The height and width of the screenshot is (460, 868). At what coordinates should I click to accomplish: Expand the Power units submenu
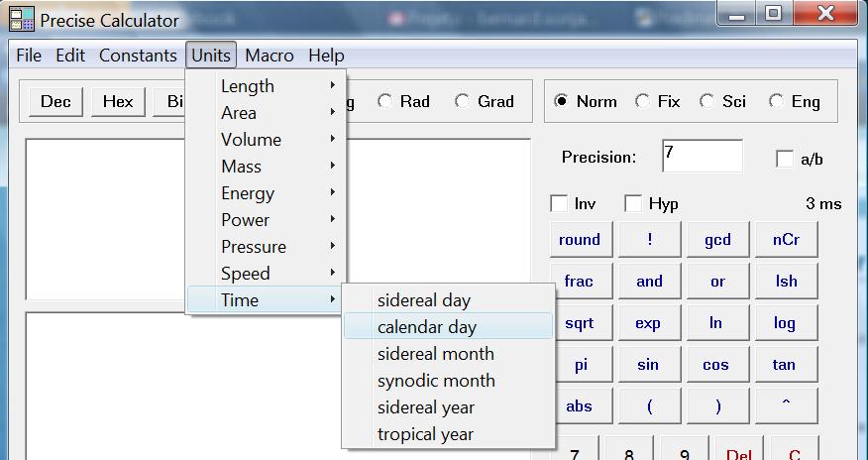click(x=266, y=220)
